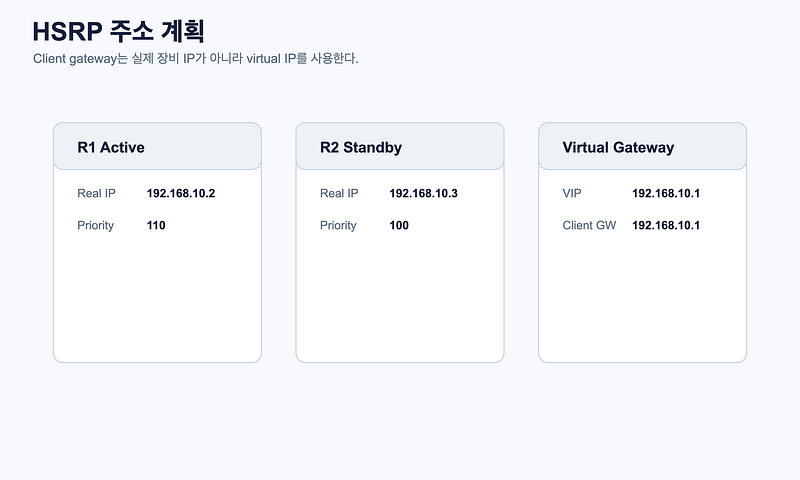Select the R1 Active card header

(157, 146)
